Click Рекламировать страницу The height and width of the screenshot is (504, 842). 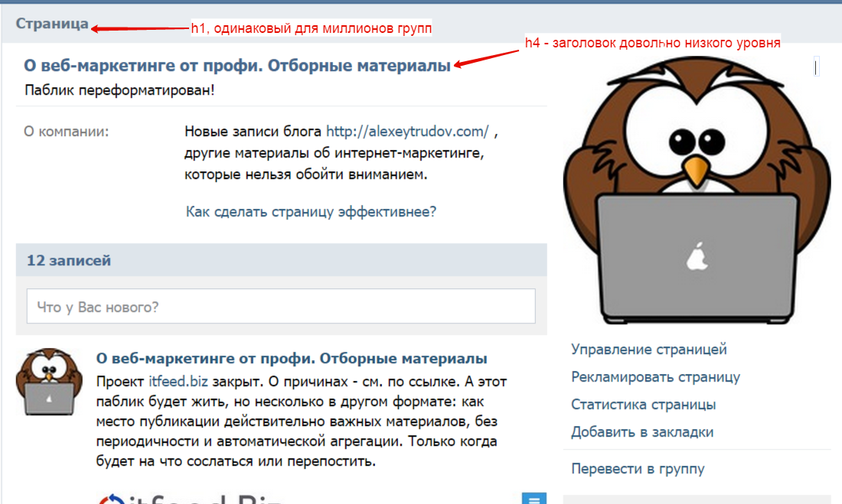(657, 377)
